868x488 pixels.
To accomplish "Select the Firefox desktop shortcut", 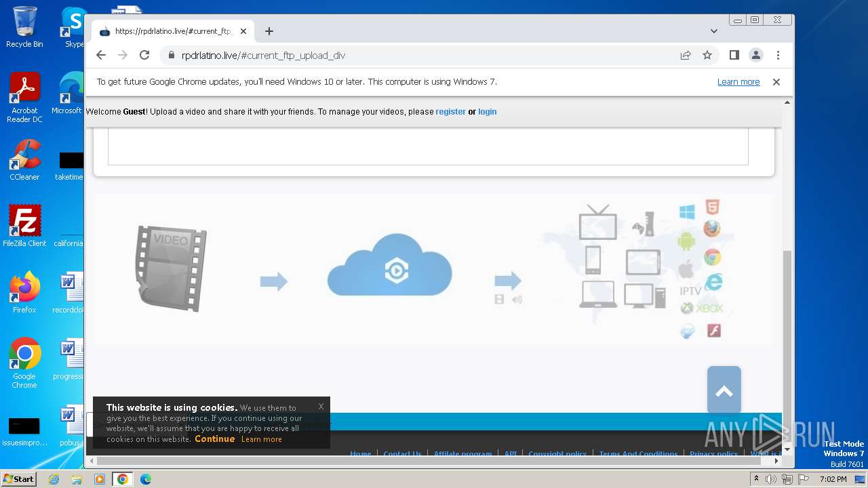I will 24,293.
